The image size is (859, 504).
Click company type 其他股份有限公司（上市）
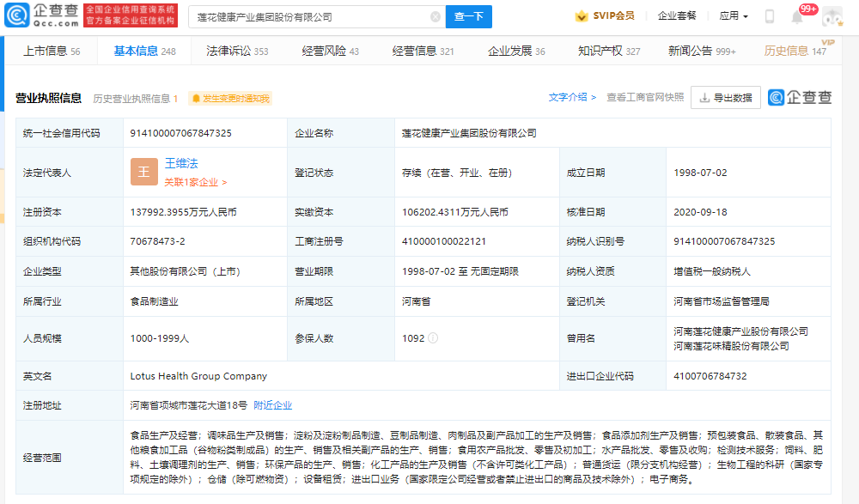[x=186, y=271]
